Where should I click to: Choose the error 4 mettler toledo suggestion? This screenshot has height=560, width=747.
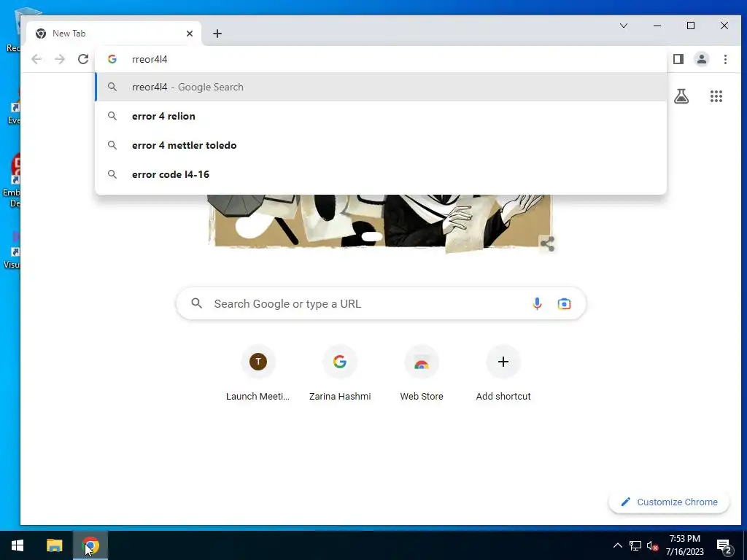pyautogui.click(x=381, y=145)
